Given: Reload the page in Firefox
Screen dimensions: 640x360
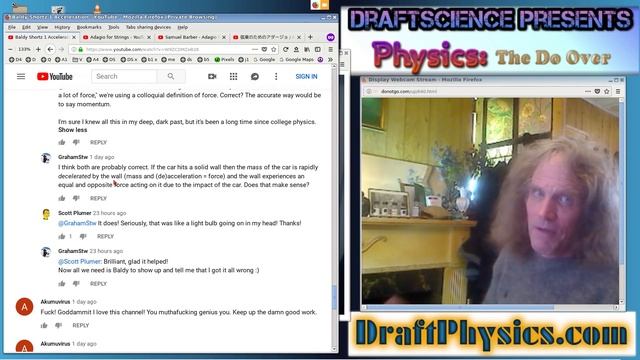Looking at the screenshot, I should click(286, 49).
